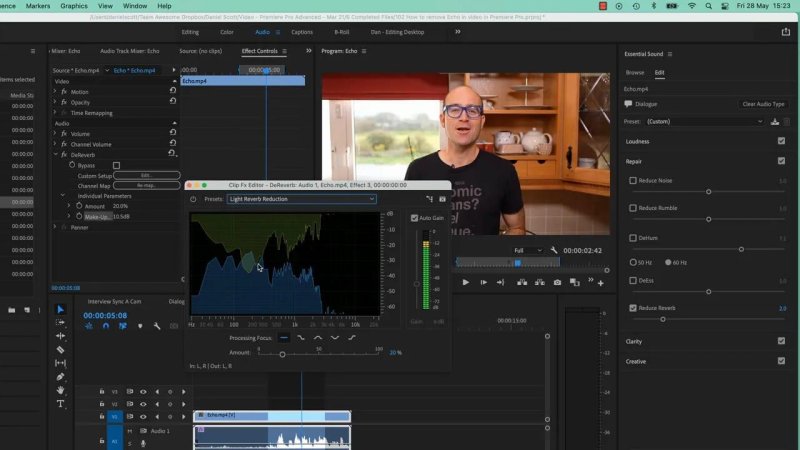The width and height of the screenshot is (800, 450).
Task: Adjust the Reduce Reverb slider
Action: 663,319
